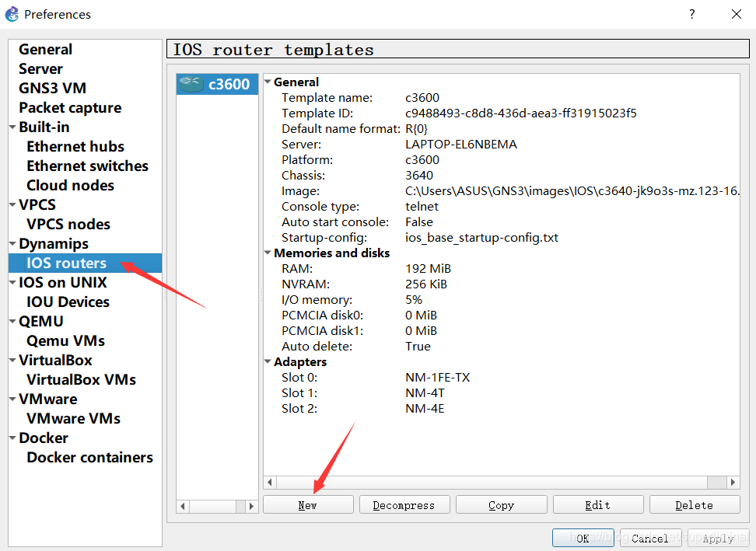Click the Chassis value 3640

(419, 176)
